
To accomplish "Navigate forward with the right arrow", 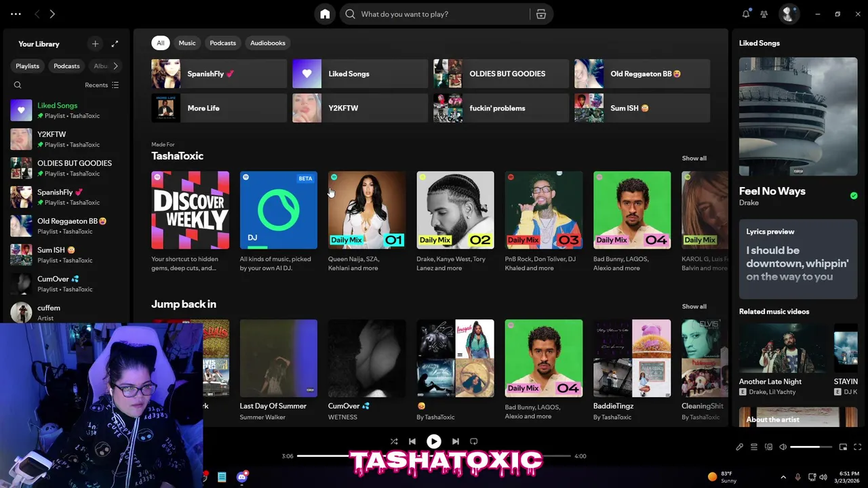I will [x=52, y=14].
